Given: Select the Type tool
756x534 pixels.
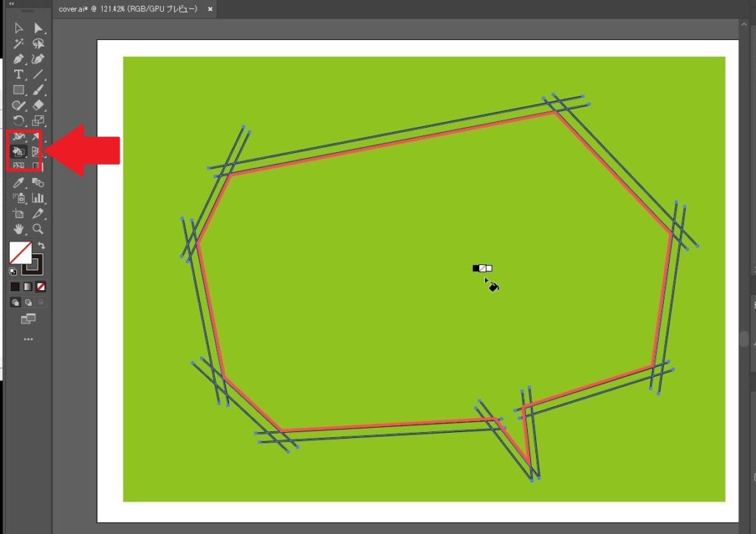Looking at the screenshot, I should click(19, 75).
